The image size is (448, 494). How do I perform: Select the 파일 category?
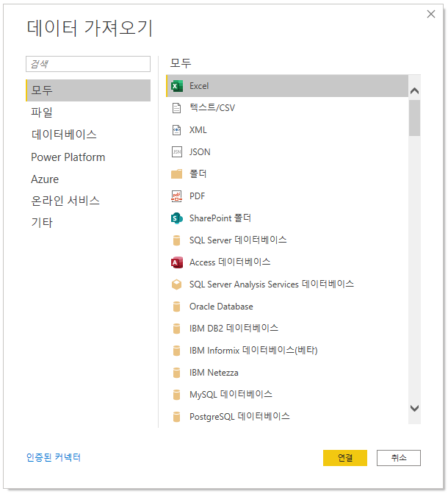[88, 112]
